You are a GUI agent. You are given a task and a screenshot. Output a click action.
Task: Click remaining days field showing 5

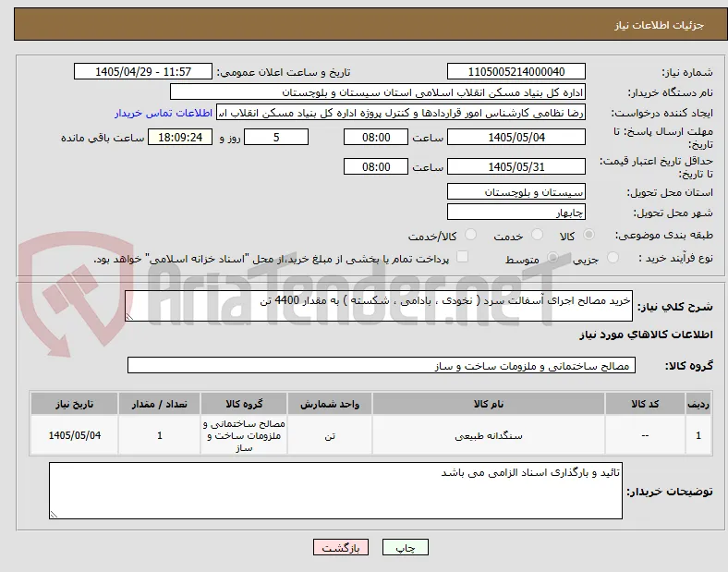tap(276, 137)
